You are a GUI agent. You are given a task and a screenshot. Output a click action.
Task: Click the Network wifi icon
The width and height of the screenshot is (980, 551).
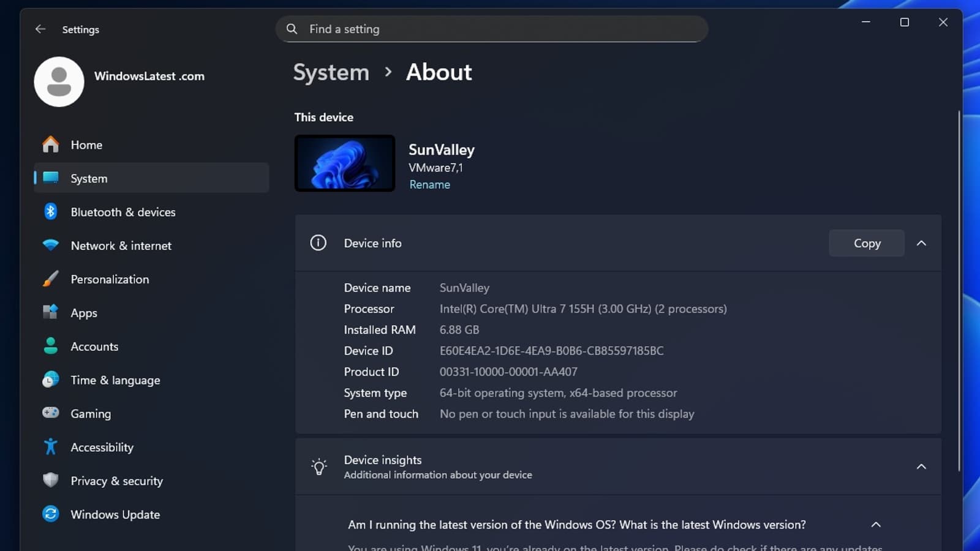[51, 245]
